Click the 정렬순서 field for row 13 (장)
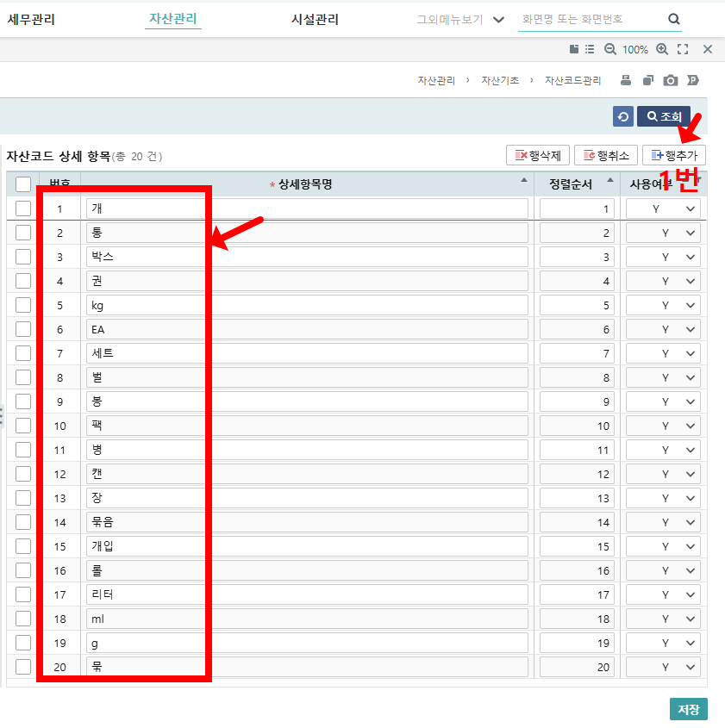The image size is (725, 728). click(x=577, y=499)
